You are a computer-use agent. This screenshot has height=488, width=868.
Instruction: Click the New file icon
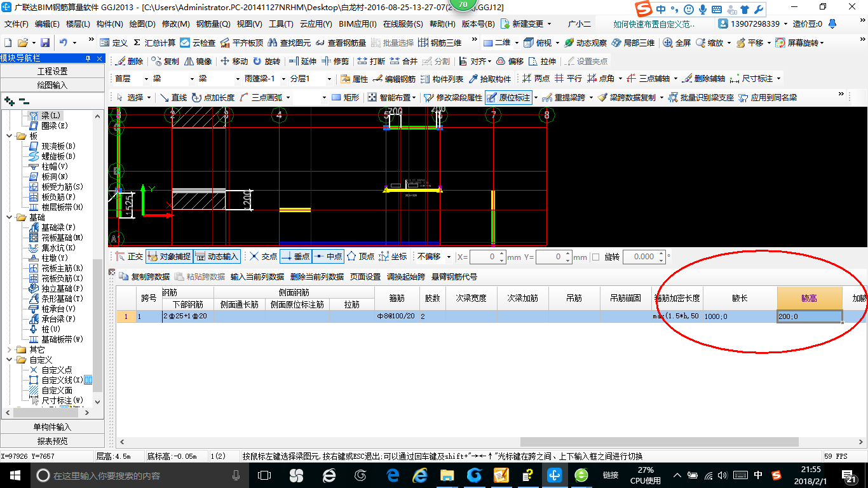(8, 43)
